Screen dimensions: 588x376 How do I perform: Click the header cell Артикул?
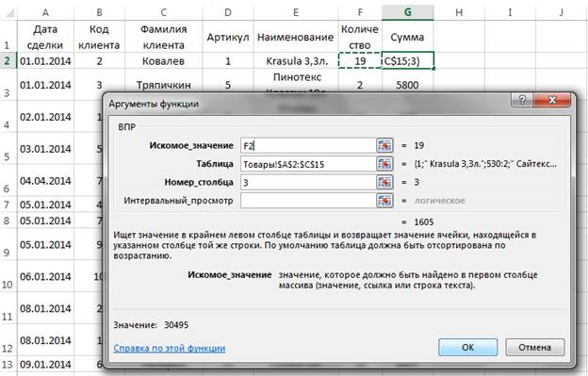click(x=228, y=37)
